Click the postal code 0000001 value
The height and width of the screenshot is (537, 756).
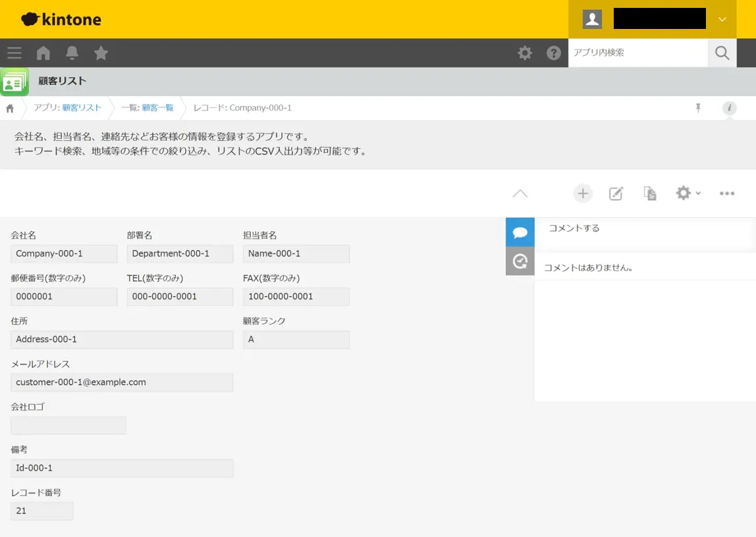tap(64, 297)
